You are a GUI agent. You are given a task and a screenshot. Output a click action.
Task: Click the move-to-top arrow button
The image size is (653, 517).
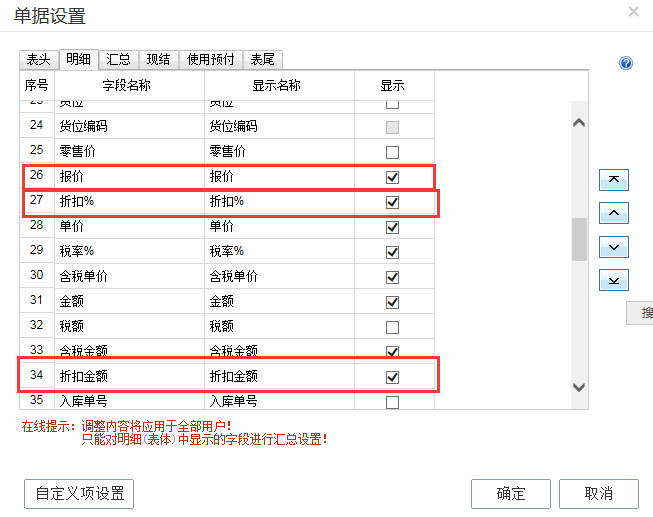tap(613, 180)
